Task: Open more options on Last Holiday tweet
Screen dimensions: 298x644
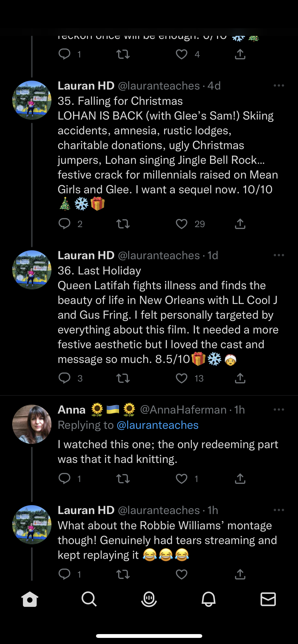Action: (x=279, y=255)
